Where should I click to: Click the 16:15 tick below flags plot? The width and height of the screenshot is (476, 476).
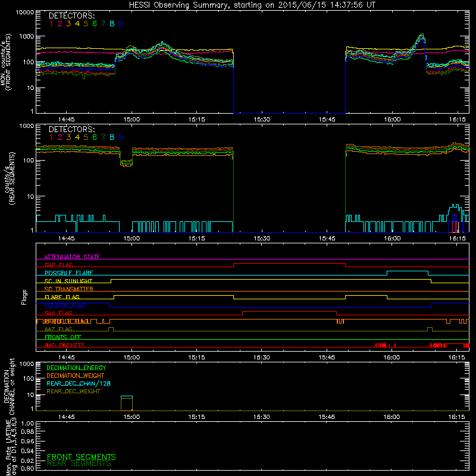coord(457,358)
